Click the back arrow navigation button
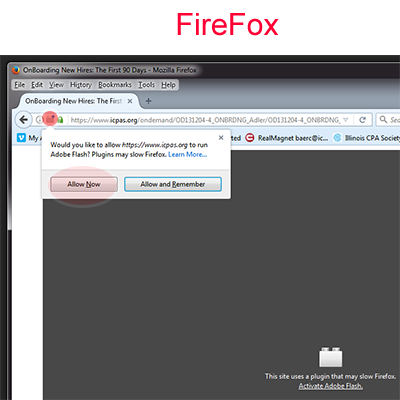This screenshot has height=400, width=400. [24, 119]
